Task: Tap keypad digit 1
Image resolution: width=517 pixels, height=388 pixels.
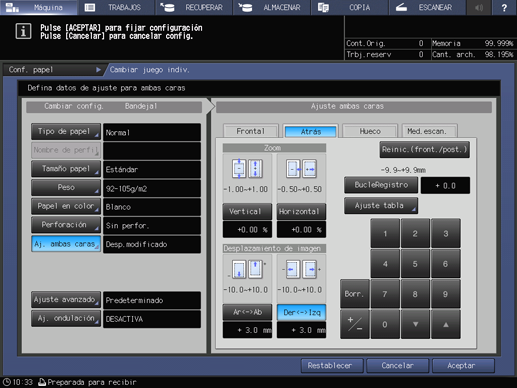Action: pos(385,233)
